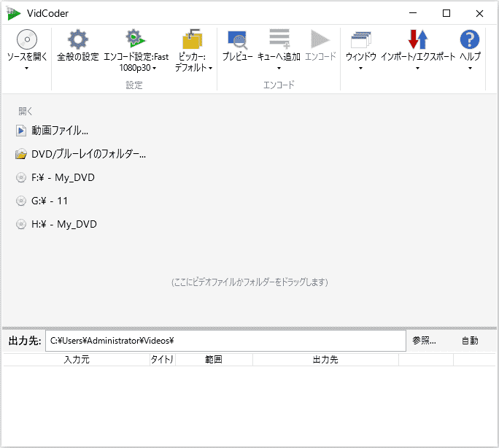The height and width of the screenshot is (448, 499).
Task: Click the キューへ追加 list icon
Action: (x=279, y=39)
